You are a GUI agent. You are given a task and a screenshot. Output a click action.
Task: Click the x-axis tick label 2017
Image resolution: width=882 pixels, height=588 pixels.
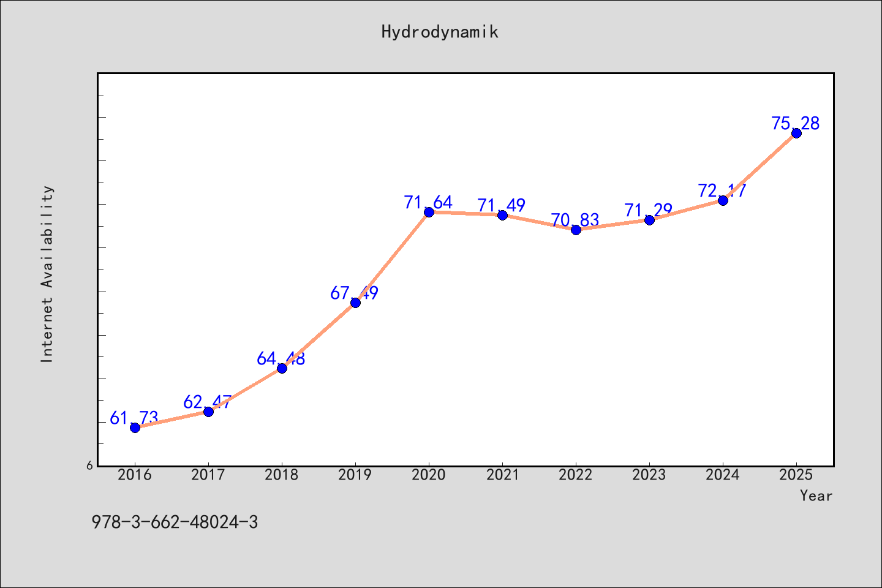[x=208, y=475]
